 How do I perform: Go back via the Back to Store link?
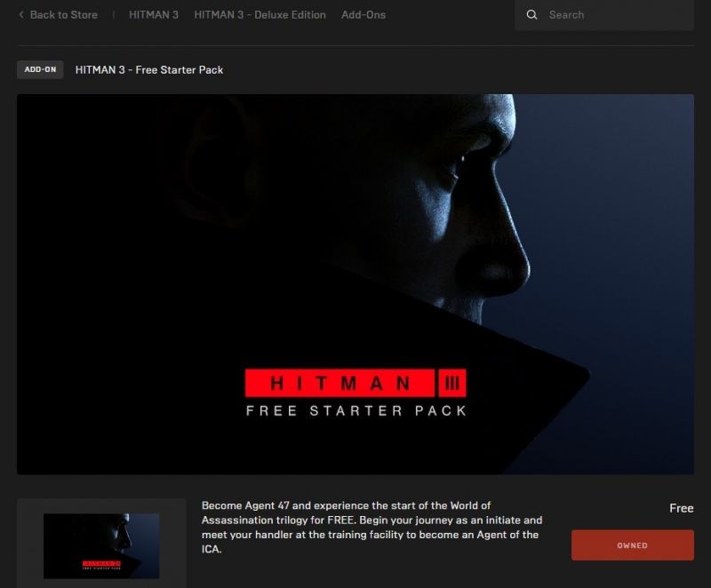coord(63,15)
